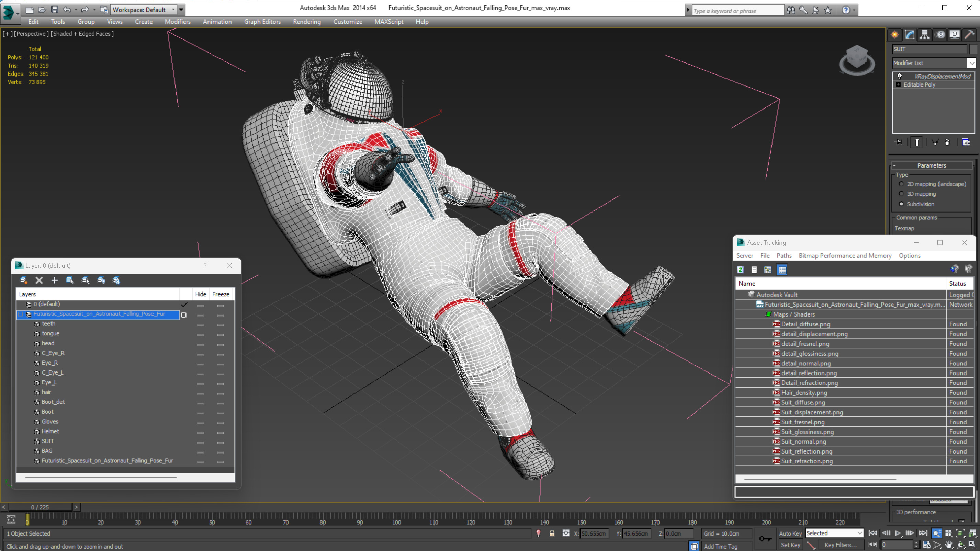980x551 pixels.
Task: Click Freeze/Unfreeze All Layers icon
Action: [x=116, y=280]
